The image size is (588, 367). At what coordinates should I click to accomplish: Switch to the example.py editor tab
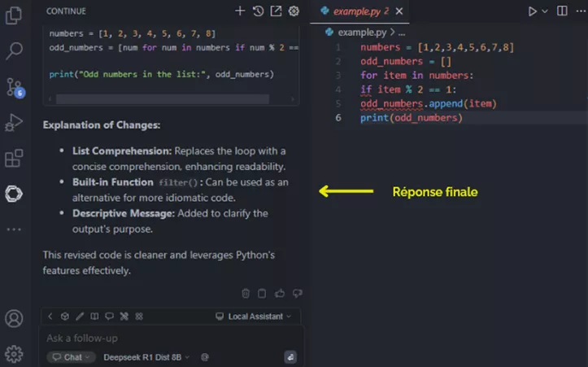pos(358,11)
